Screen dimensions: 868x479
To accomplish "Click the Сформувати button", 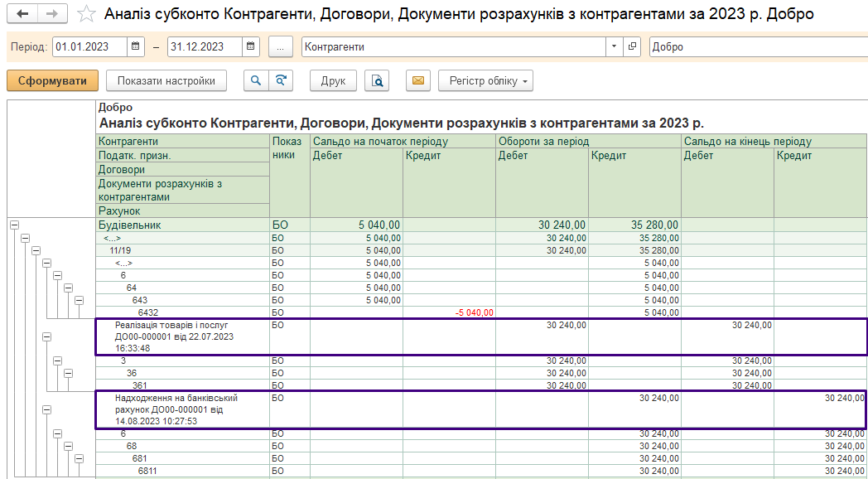I will pyautogui.click(x=52, y=81).
